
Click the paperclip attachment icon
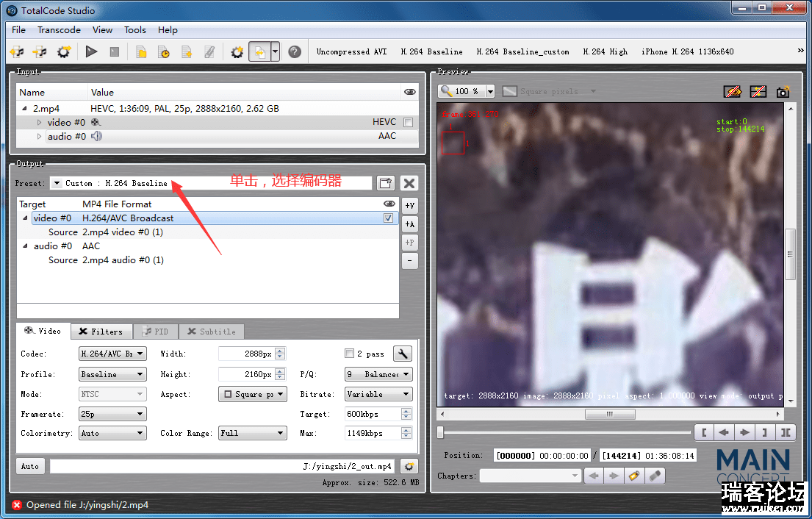click(x=209, y=51)
